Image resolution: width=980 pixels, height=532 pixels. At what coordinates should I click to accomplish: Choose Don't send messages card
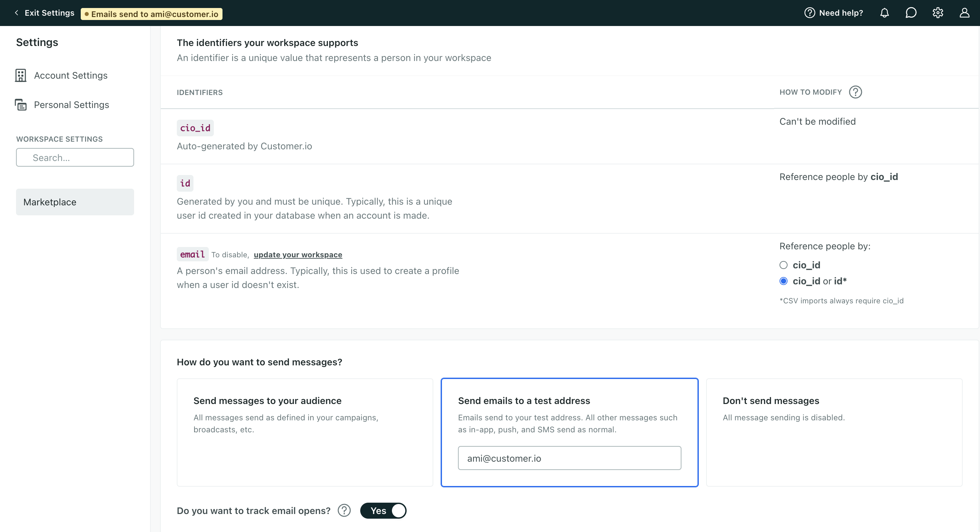834,432
